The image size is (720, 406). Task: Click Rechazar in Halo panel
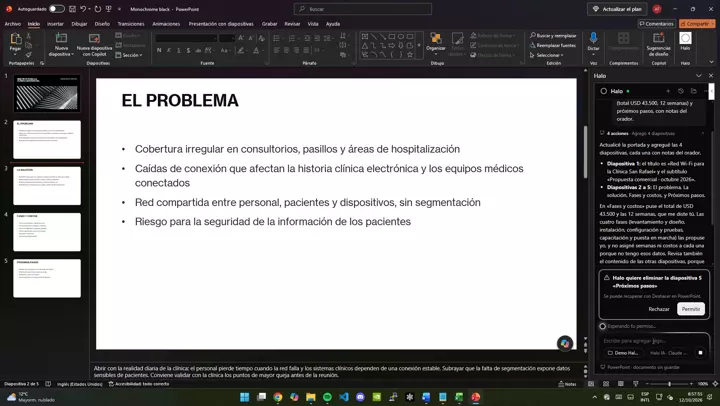[x=659, y=309]
